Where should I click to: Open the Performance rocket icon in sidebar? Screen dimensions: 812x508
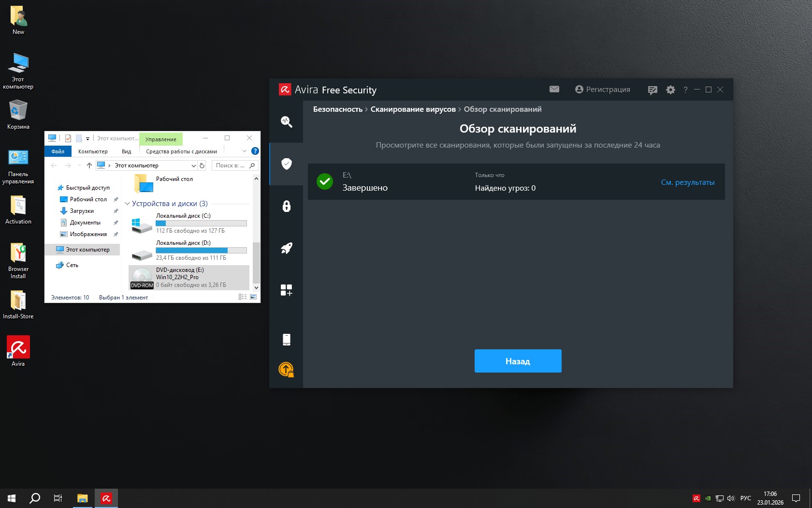(x=286, y=248)
